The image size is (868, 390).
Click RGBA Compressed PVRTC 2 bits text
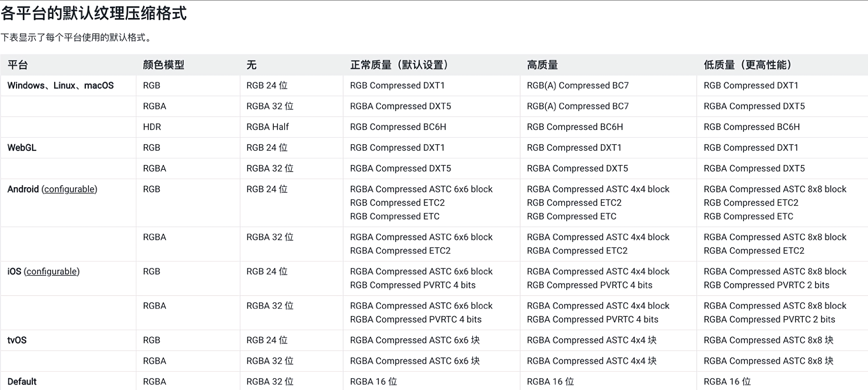click(x=769, y=319)
